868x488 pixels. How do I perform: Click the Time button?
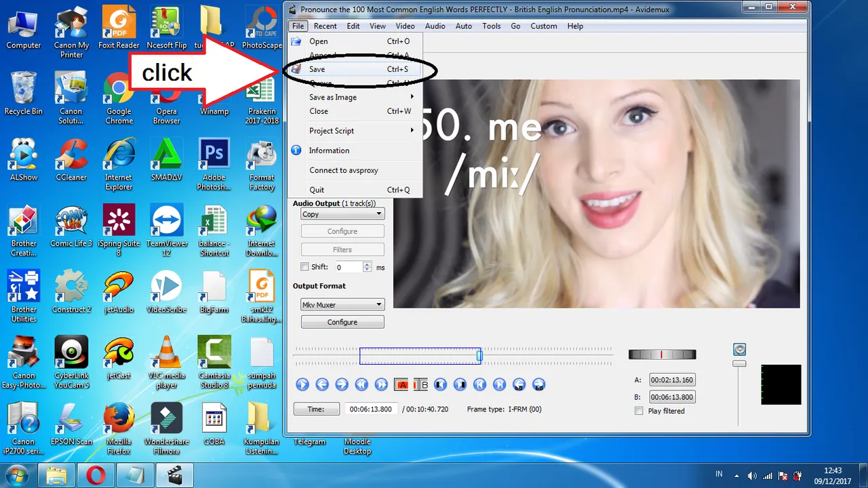pos(316,409)
